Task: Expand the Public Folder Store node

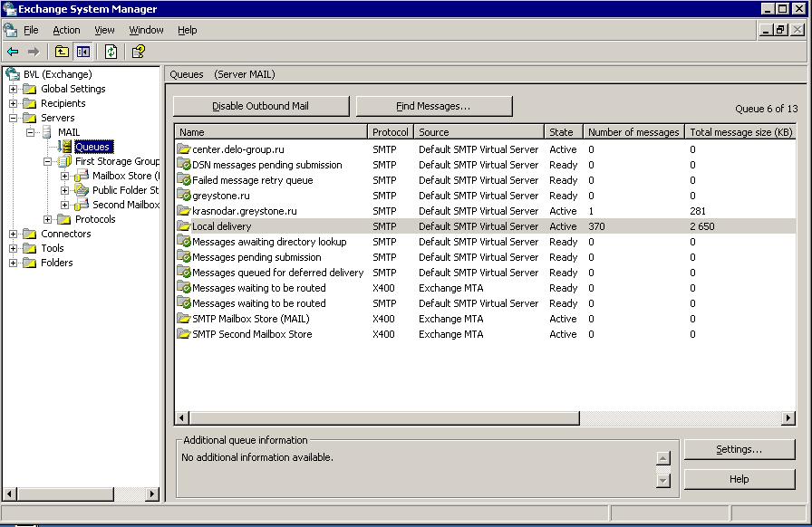Action: click(64, 190)
